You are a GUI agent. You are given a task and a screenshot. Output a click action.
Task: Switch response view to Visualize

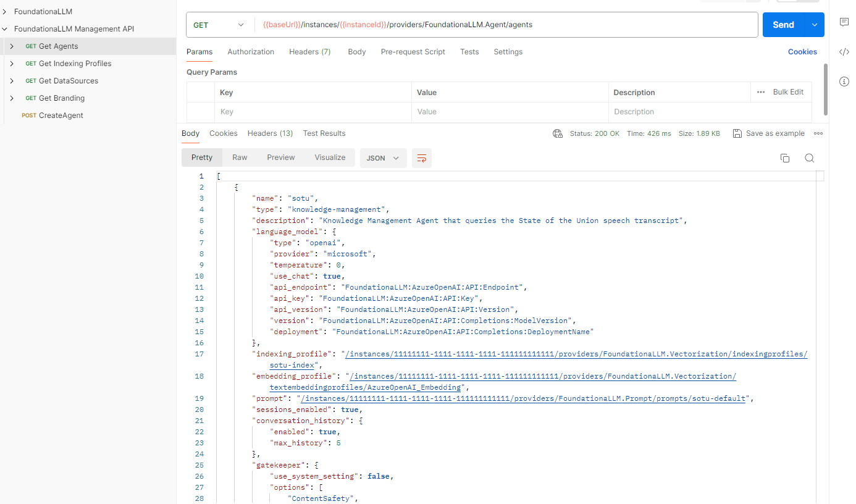330,157
